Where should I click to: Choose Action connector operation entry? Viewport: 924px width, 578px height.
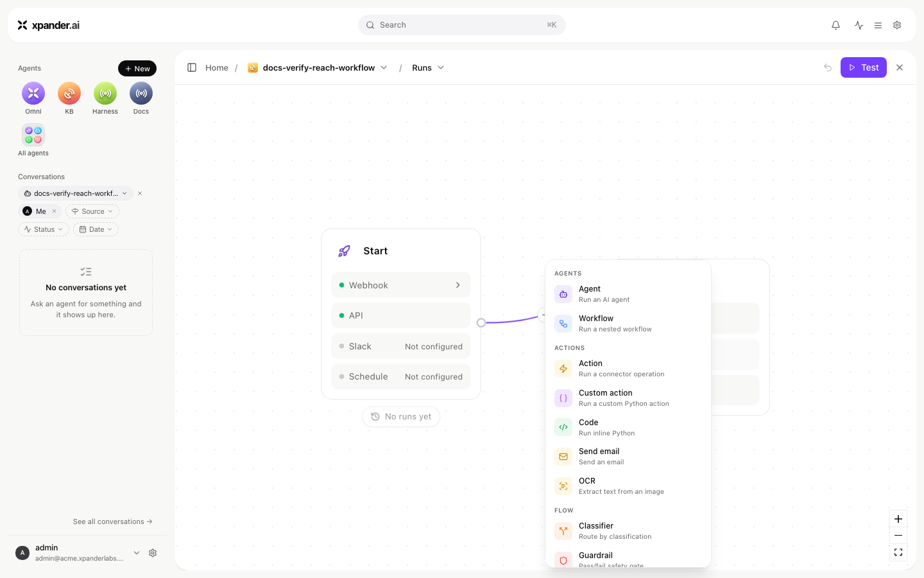628,369
